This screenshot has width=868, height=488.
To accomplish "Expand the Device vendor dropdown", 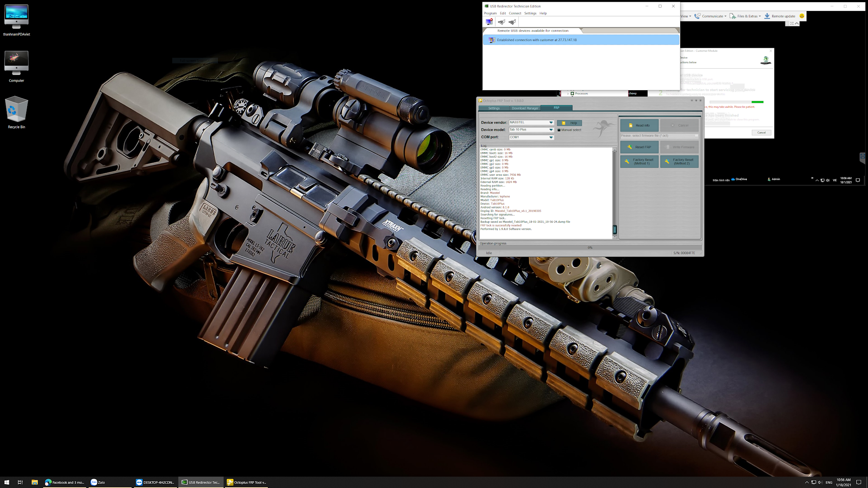I will (551, 122).
